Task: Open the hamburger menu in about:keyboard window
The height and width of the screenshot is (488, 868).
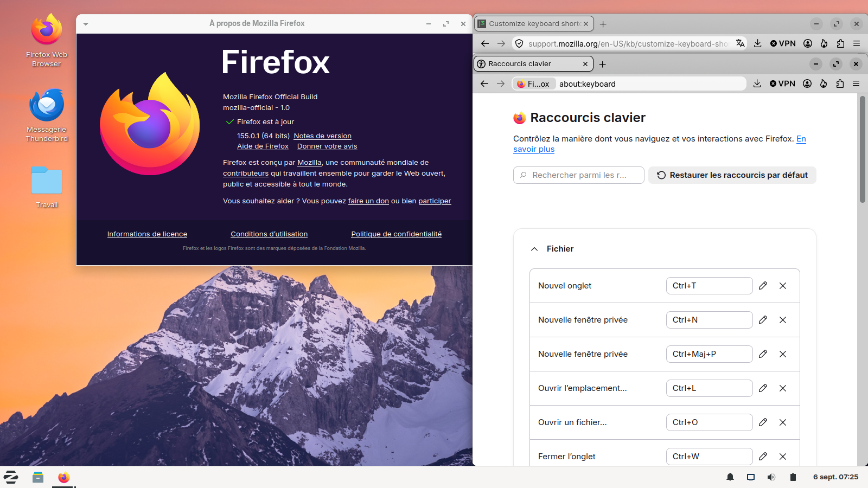Action: (x=856, y=84)
